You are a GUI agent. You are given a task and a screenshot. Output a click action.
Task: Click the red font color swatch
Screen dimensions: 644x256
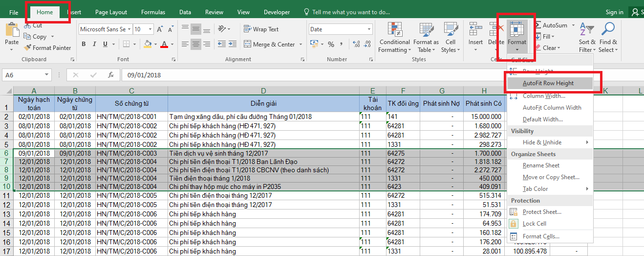(x=164, y=45)
